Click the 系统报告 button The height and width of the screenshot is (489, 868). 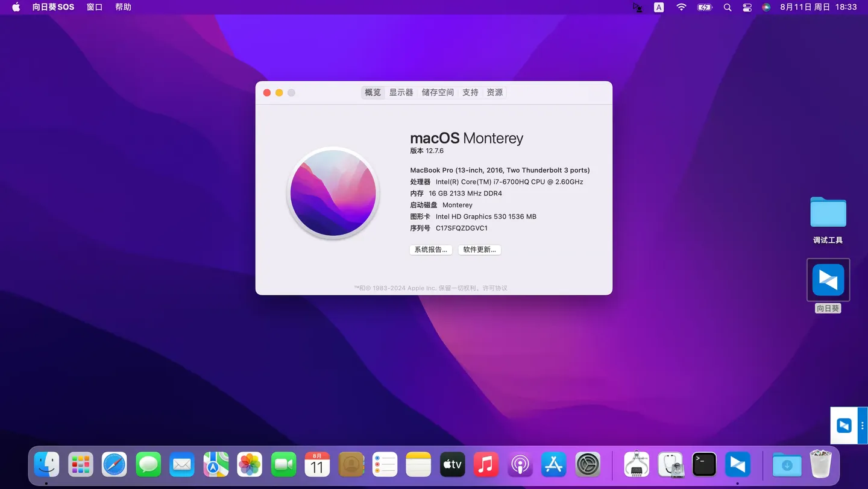click(430, 249)
